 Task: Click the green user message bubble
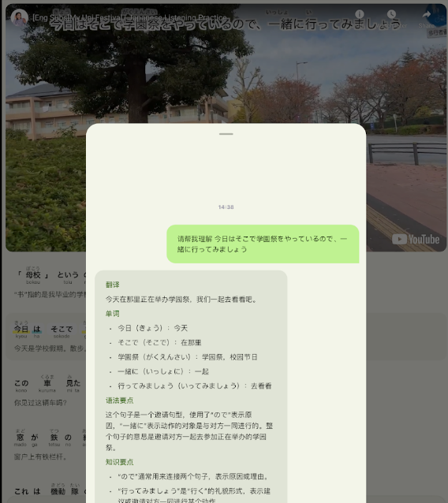(263, 244)
